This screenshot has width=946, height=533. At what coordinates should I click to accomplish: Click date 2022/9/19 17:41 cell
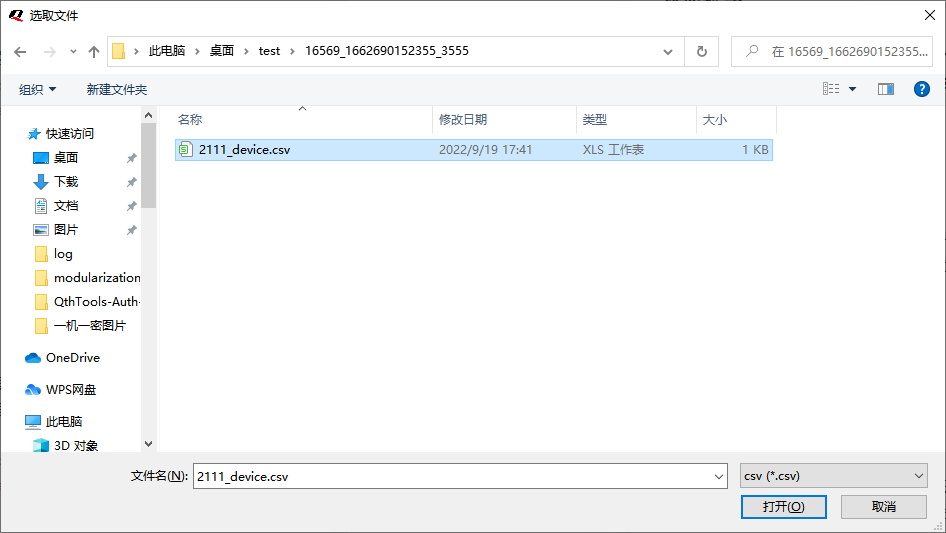point(486,150)
